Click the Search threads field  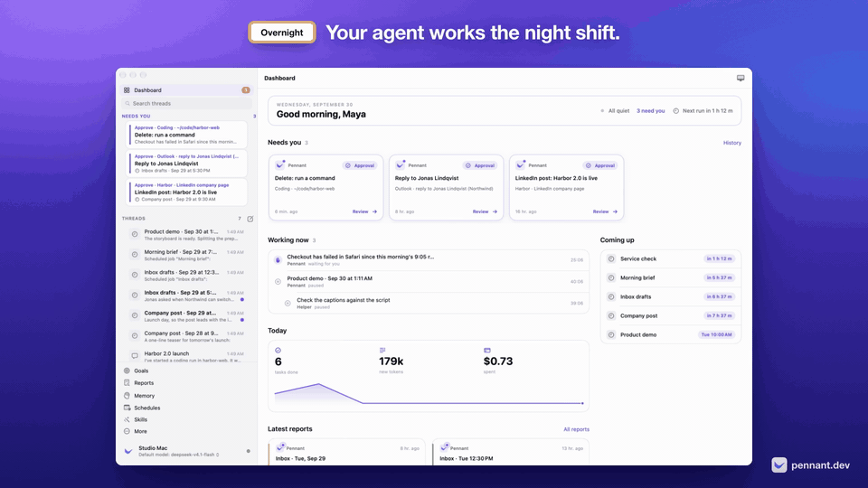click(x=186, y=103)
